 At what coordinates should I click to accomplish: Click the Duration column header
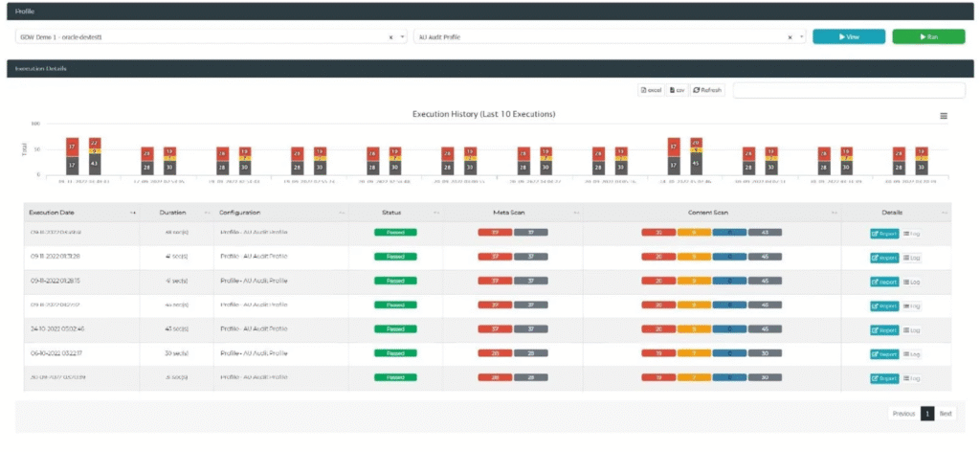coord(176,214)
